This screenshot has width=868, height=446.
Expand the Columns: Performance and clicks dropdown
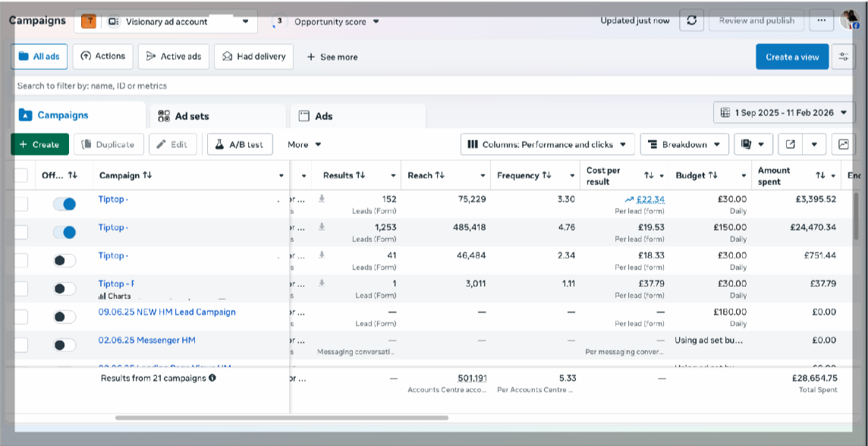coord(547,144)
